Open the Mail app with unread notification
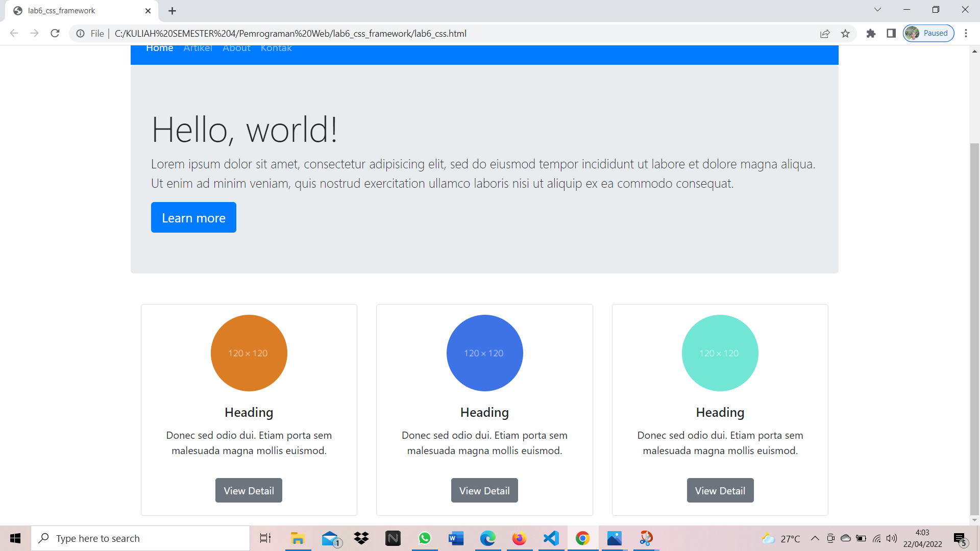This screenshot has width=980, height=551. pos(330,538)
